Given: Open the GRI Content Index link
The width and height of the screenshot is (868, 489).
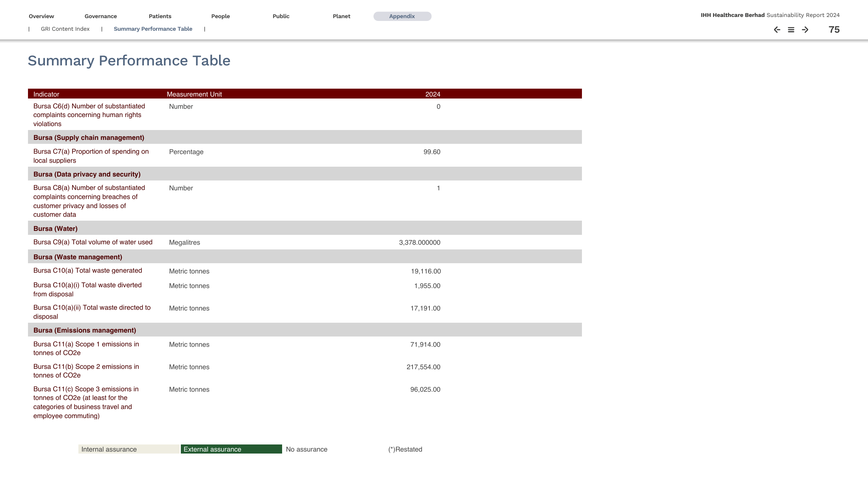Looking at the screenshot, I should point(65,29).
